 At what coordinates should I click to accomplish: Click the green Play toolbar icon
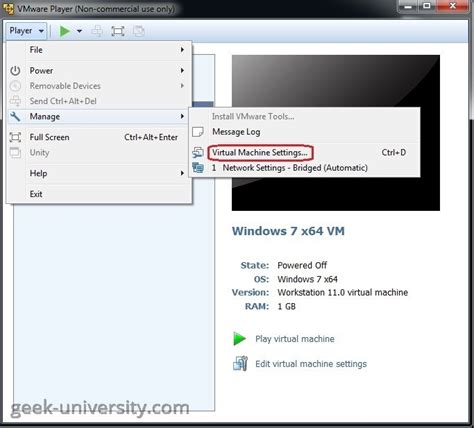click(65, 31)
